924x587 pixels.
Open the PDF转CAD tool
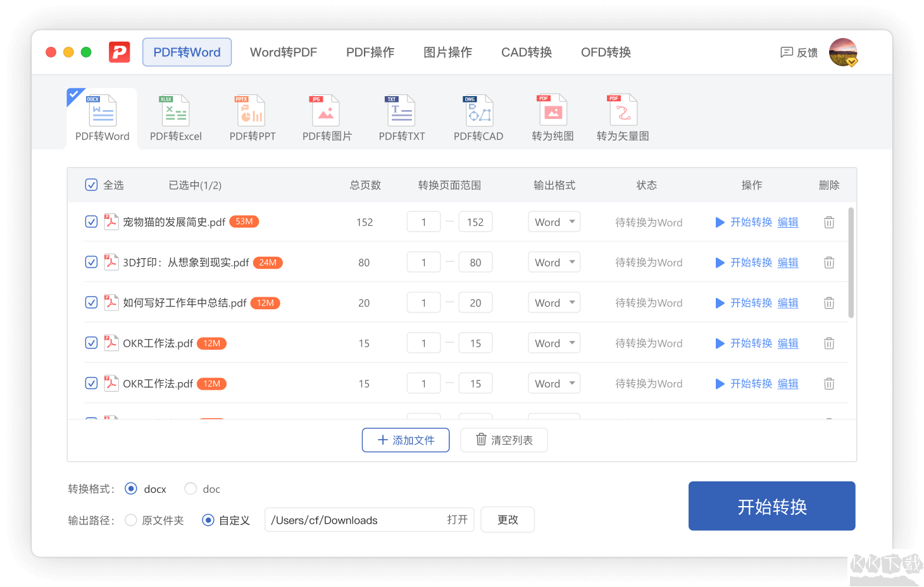[478, 116]
